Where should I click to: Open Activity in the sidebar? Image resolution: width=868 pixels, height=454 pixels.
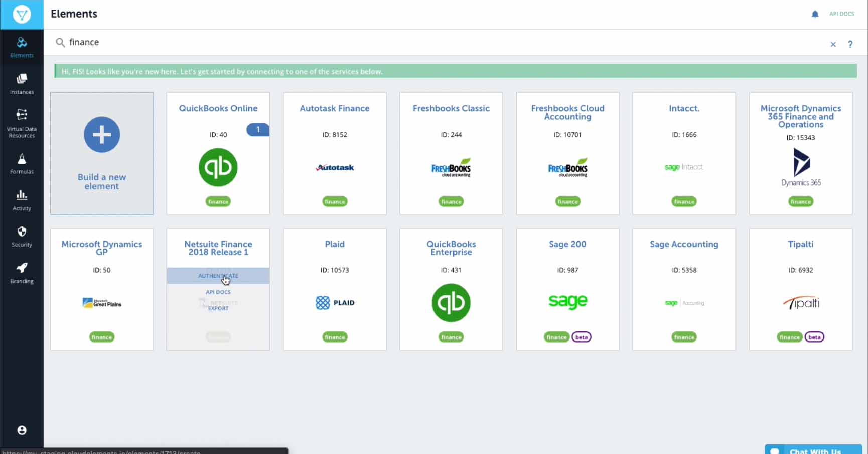tap(22, 200)
